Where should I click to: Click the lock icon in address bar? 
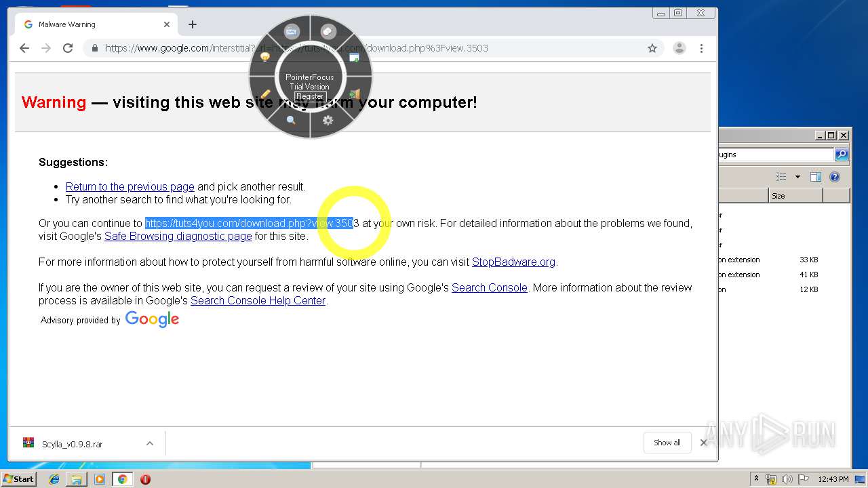pyautogui.click(x=95, y=48)
